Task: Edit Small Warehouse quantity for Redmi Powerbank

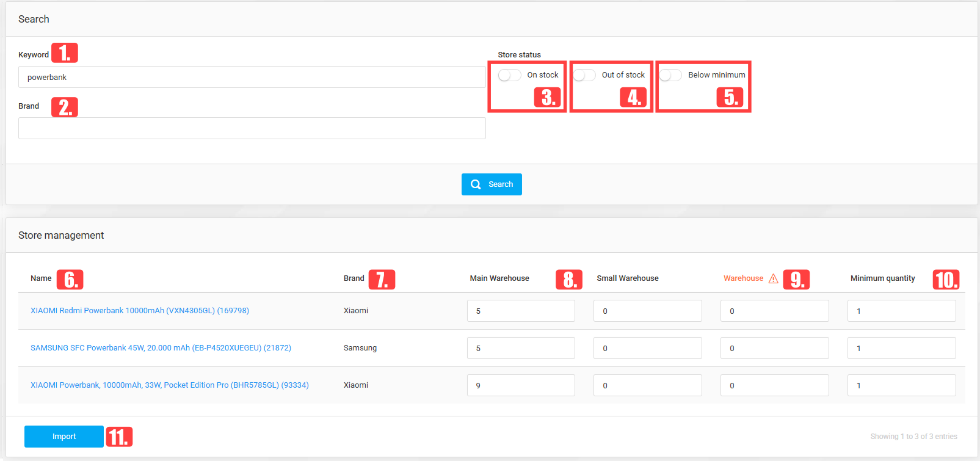Action: click(647, 311)
